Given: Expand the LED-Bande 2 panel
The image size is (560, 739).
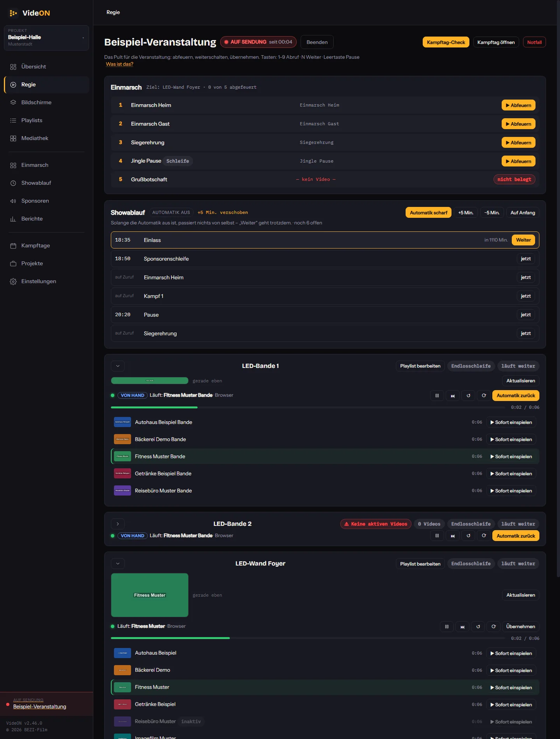Looking at the screenshot, I should point(118,524).
